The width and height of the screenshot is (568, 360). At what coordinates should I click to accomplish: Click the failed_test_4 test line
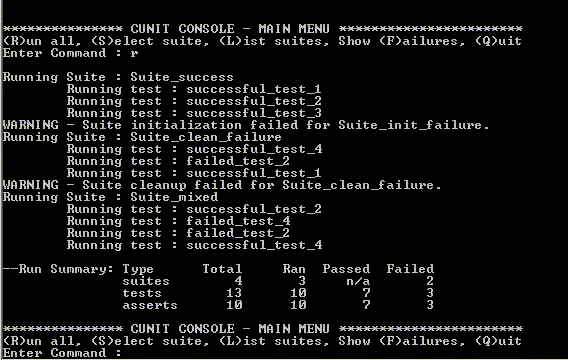point(179,221)
